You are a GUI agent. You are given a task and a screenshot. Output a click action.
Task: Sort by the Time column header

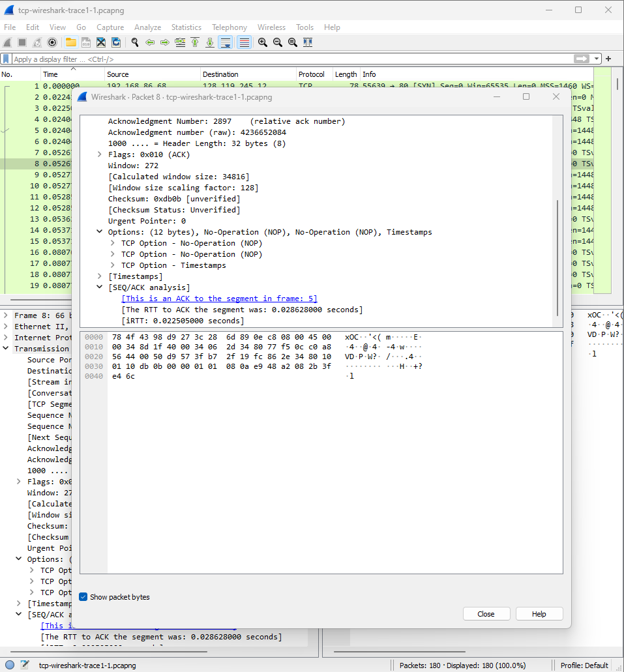click(x=73, y=74)
